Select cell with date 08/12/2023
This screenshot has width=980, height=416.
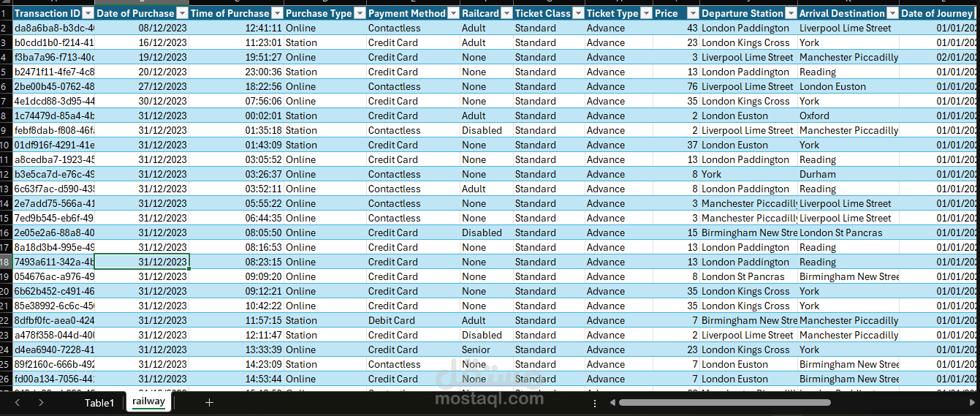pyautogui.click(x=142, y=28)
